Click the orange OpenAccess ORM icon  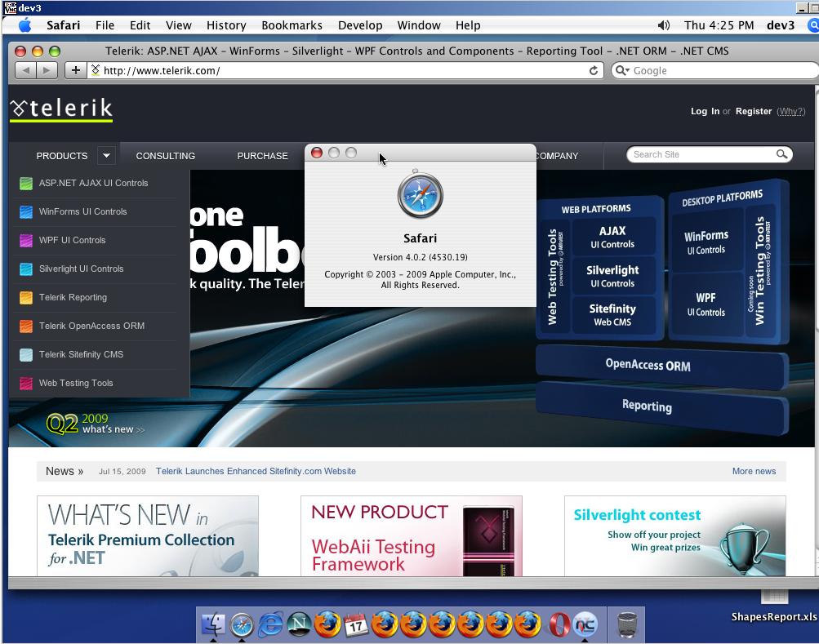tap(26, 326)
